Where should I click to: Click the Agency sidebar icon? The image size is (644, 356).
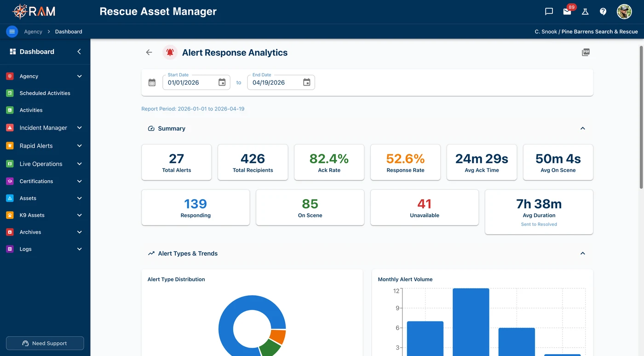click(x=10, y=76)
